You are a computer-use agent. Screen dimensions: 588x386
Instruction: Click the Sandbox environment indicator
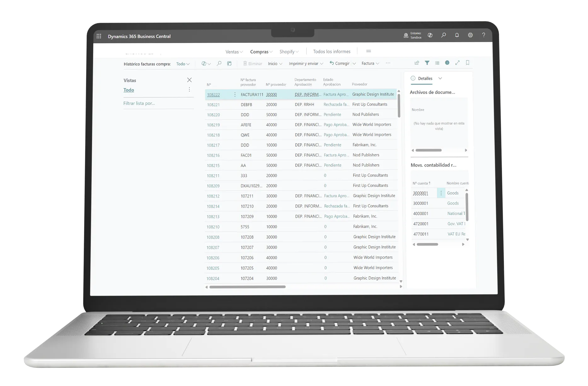click(x=412, y=35)
